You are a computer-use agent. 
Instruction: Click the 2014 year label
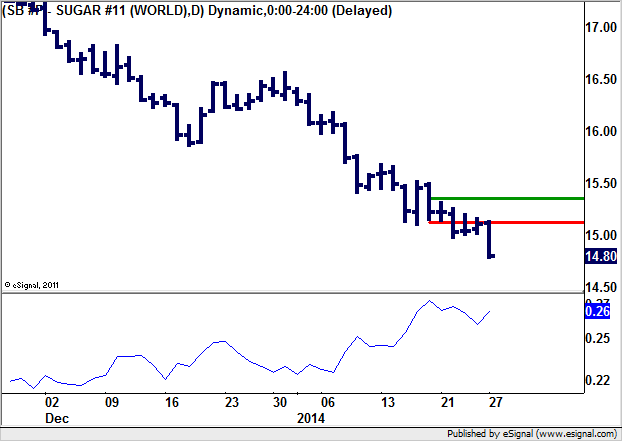311,418
